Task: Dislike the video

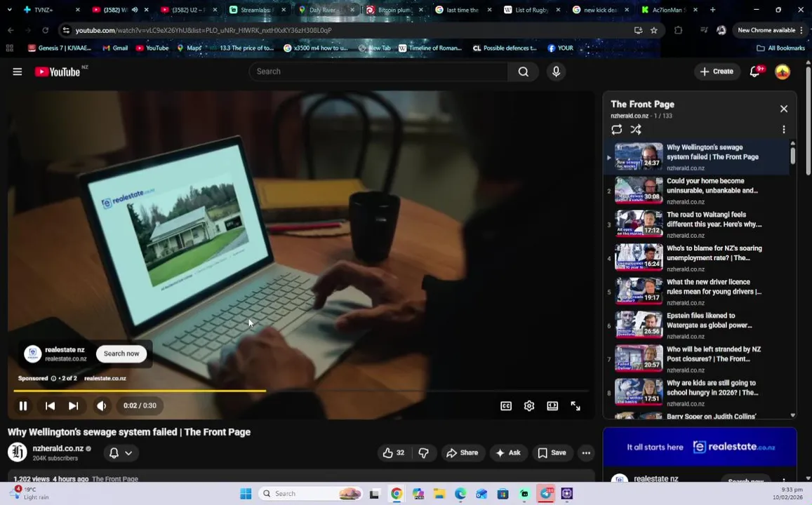Action: (x=424, y=452)
